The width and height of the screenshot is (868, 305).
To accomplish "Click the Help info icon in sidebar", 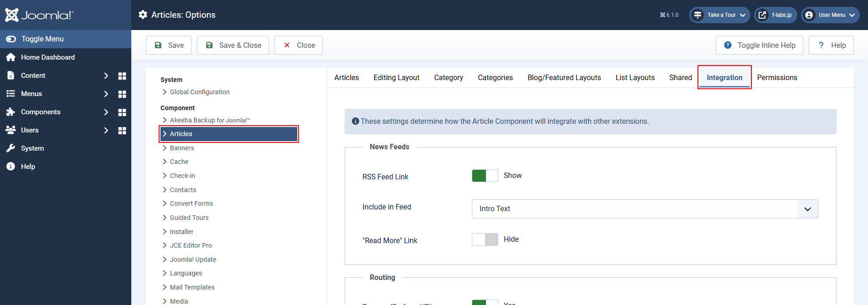I will (11, 167).
